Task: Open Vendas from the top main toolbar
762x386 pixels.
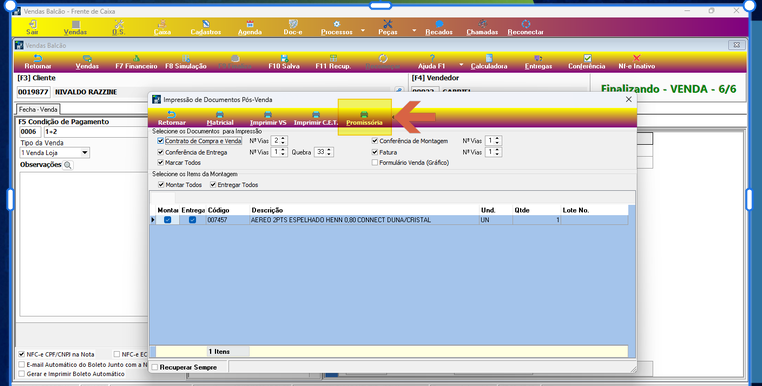Action: (75, 27)
